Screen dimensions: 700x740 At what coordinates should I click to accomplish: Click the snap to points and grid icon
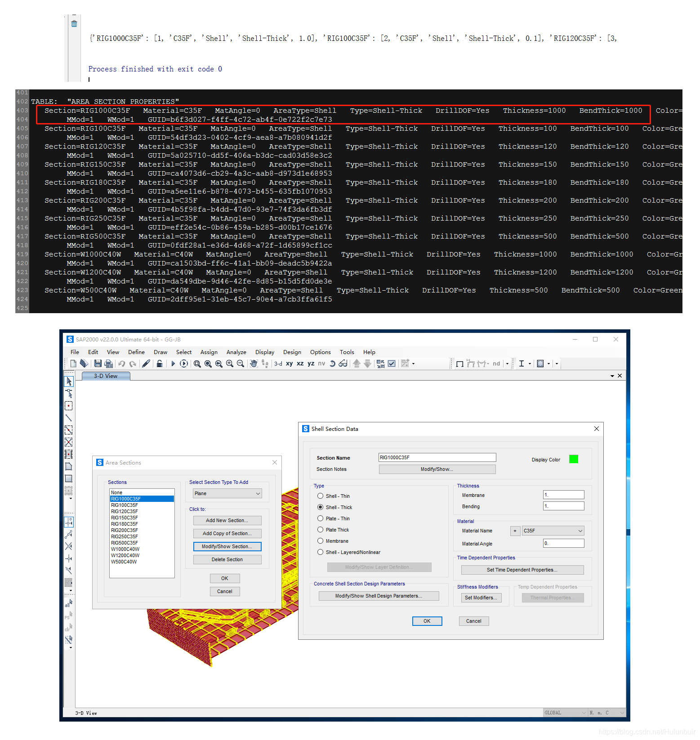pos(69,522)
